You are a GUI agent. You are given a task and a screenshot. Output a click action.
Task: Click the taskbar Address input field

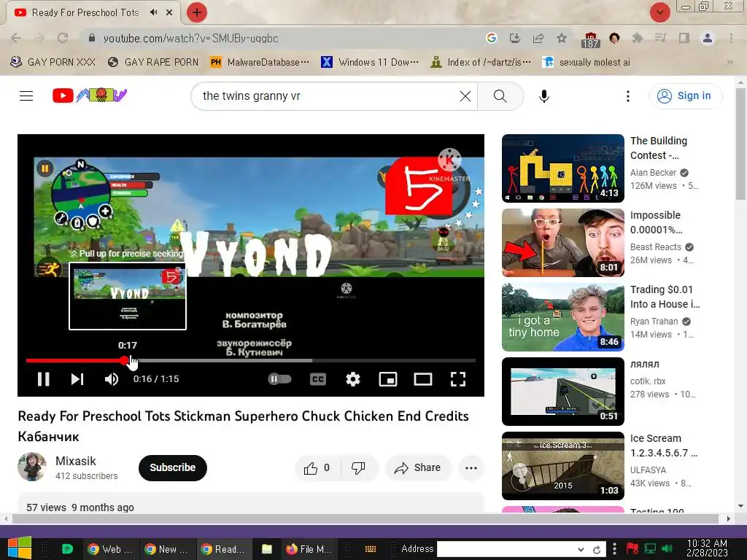coord(506,549)
